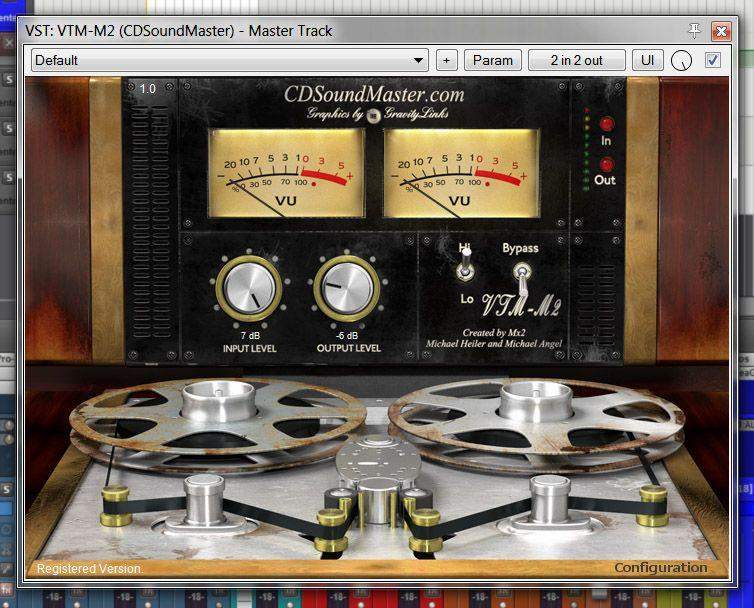Flip the Bypass toggle switch
The image size is (754, 608).
521,278
